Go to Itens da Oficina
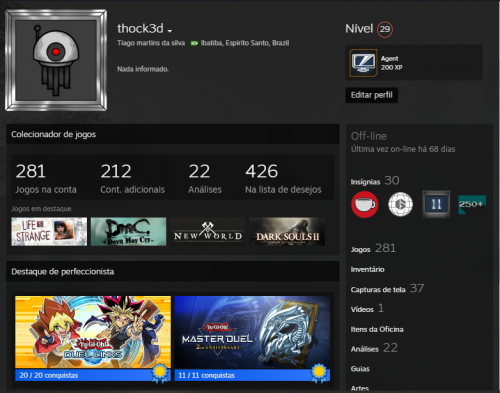This screenshot has width=500, height=393. coord(377,329)
